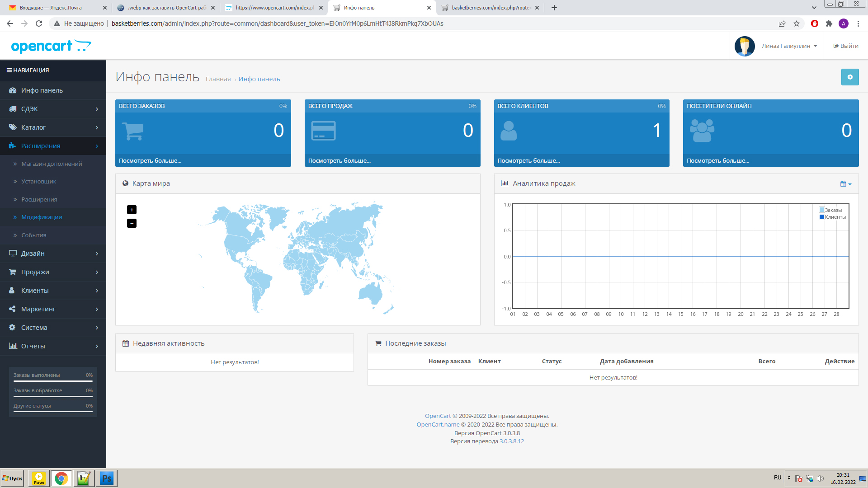Click the Chrome extensions puzzle icon
This screenshot has height=488, width=868.
point(829,23)
